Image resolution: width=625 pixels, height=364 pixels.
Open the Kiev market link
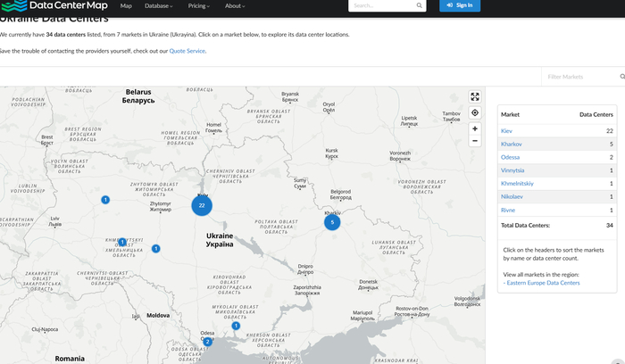(506, 130)
